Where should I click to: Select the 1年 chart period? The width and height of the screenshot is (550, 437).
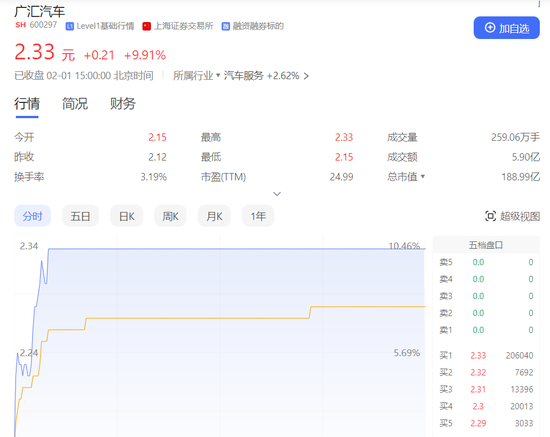tap(258, 216)
